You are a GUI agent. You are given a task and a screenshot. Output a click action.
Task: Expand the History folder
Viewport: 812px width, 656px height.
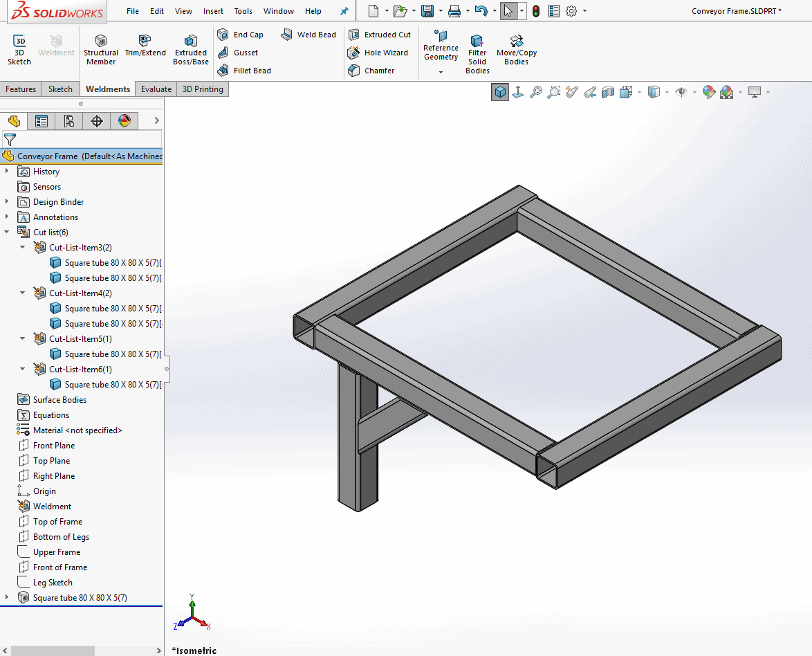tap(7, 171)
